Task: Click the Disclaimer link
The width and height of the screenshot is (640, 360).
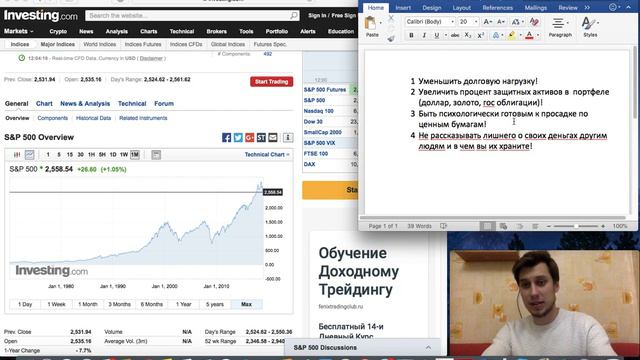Action: 151,58
